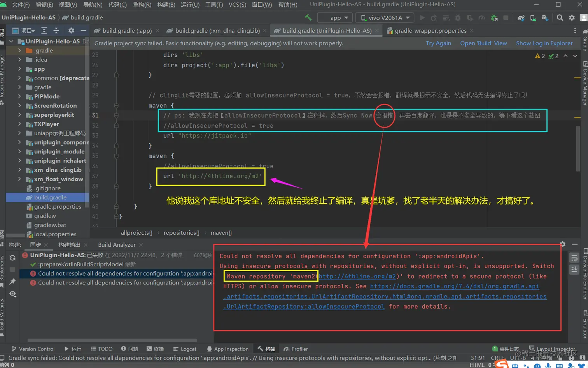
Task: Open the Version Control tool window
Action: point(33,349)
